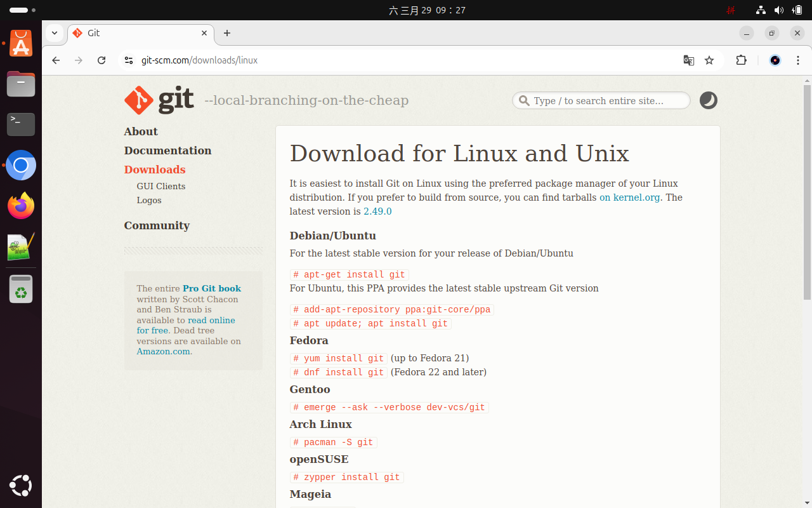
Task: Click the Gentoo heading
Action: tap(310, 389)
